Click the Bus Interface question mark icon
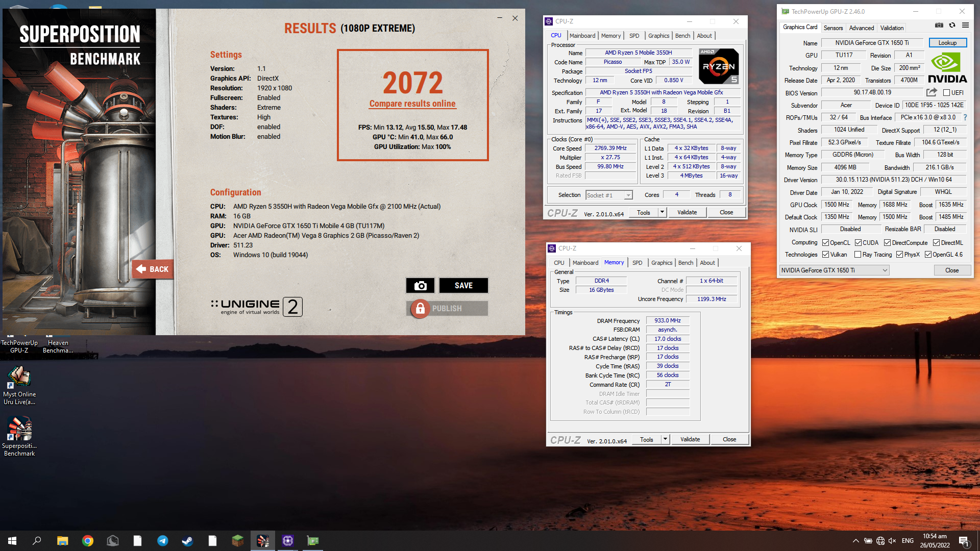 (x=965, y=117)
